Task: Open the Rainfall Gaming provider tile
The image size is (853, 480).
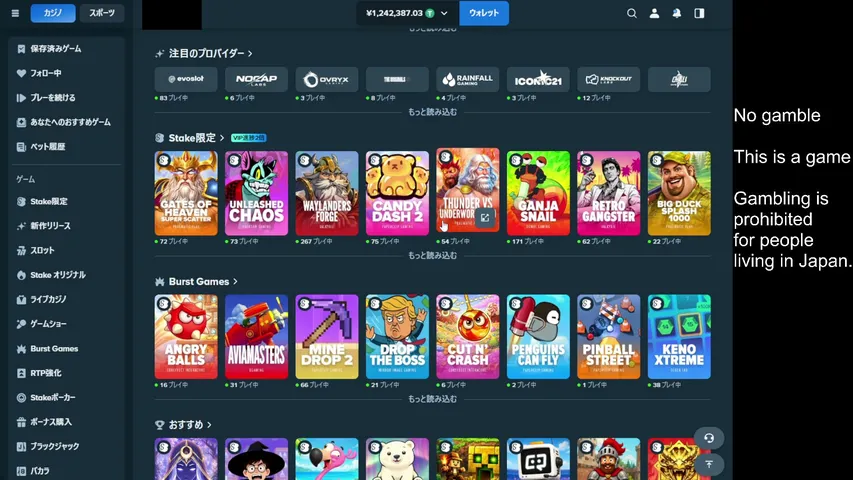Action: pos(468,79)
